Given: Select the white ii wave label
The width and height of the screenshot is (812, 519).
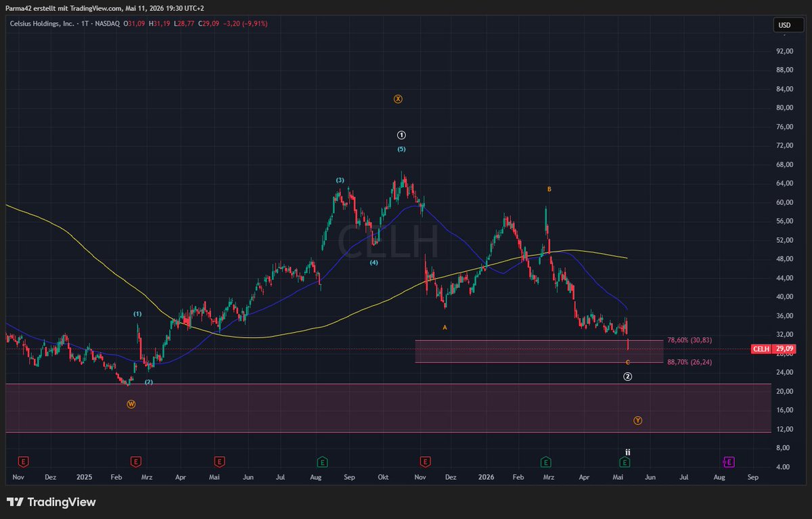Looking at the screenshot, I should pos(628,452).
